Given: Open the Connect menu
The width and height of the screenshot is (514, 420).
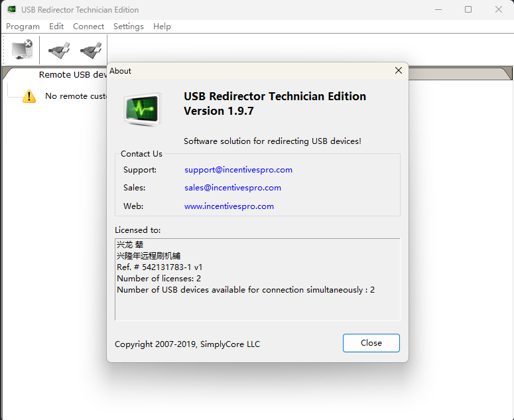Looking at the screenshot, I should tap(88, 27).
